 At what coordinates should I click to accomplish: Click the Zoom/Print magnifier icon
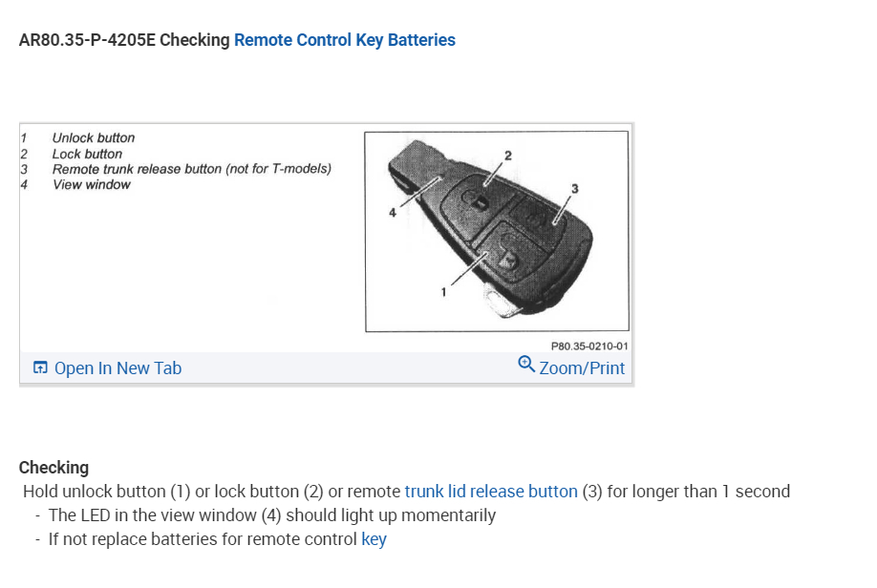tap(525, 364)
